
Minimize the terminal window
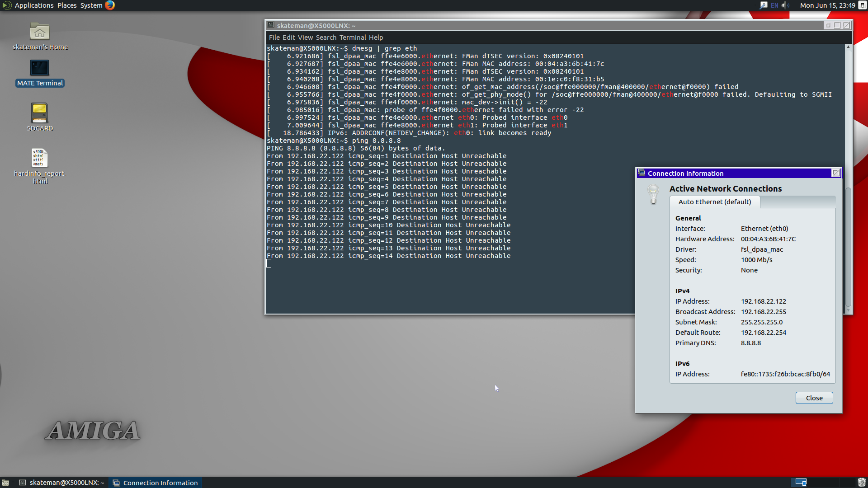(828, 25)
